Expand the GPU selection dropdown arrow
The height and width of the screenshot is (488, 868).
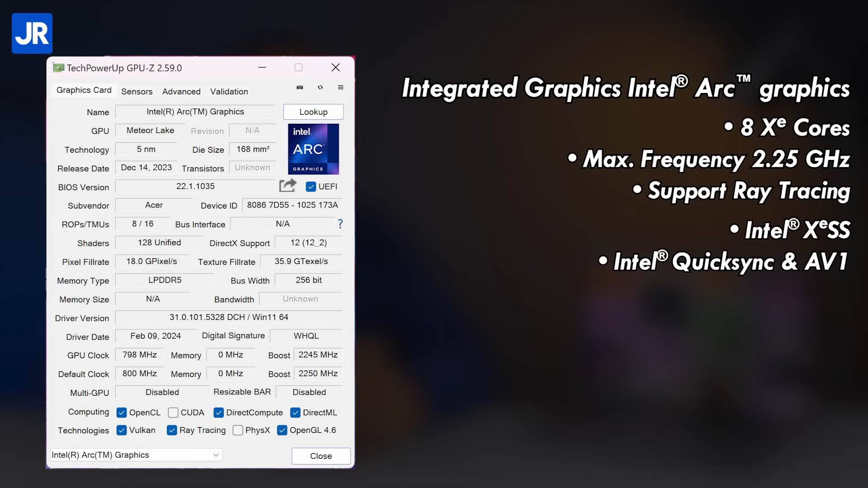pos(216,455)
